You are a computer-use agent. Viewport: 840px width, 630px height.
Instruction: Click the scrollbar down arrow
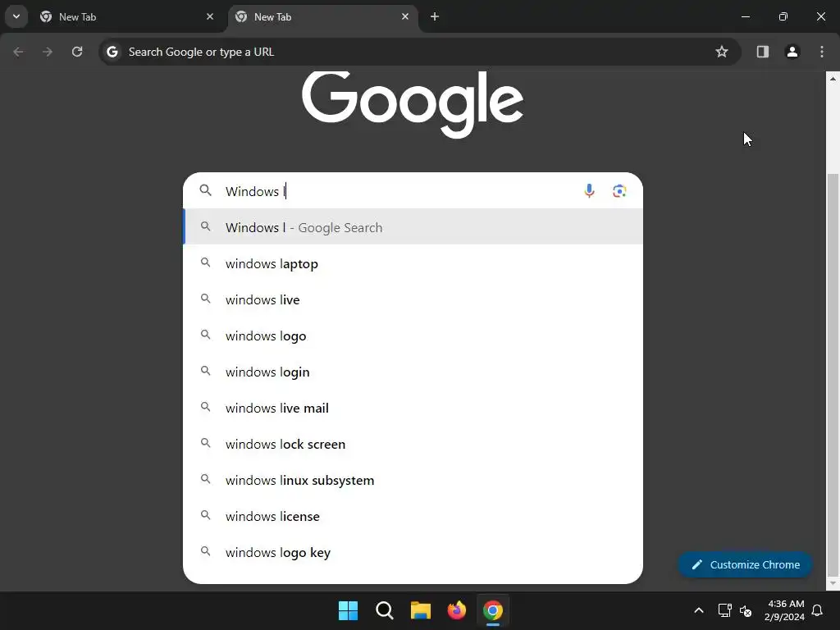[833, 583]
